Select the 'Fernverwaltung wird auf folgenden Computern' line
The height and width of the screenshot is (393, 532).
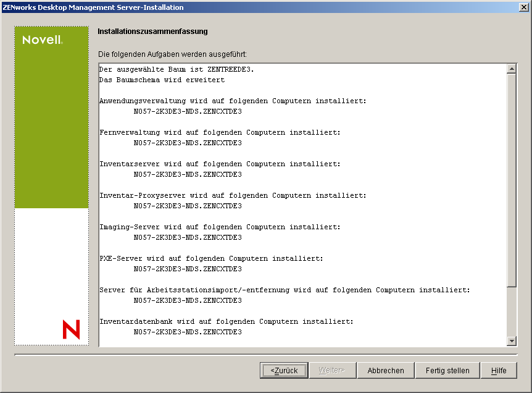click(220, 132)
